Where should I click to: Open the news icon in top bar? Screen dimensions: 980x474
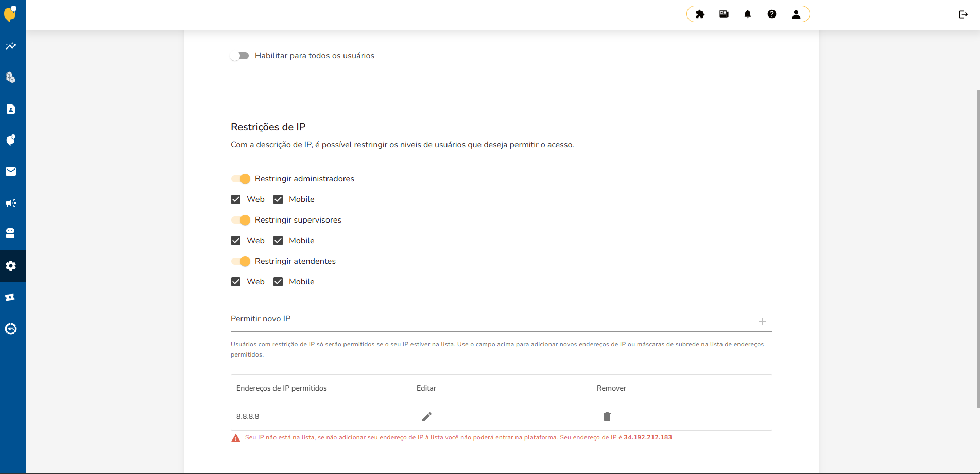724,14
